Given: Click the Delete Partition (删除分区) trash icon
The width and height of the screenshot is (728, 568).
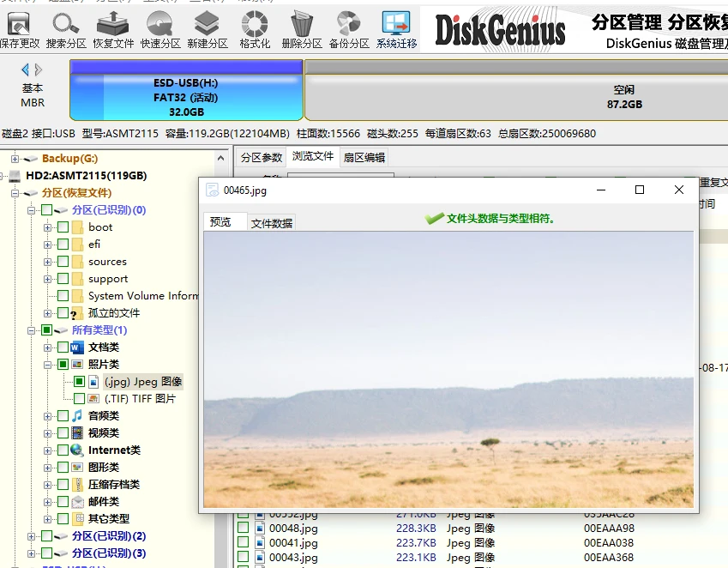Looking at the screenshot, I should pyautogui.click(x=302, y=30).
